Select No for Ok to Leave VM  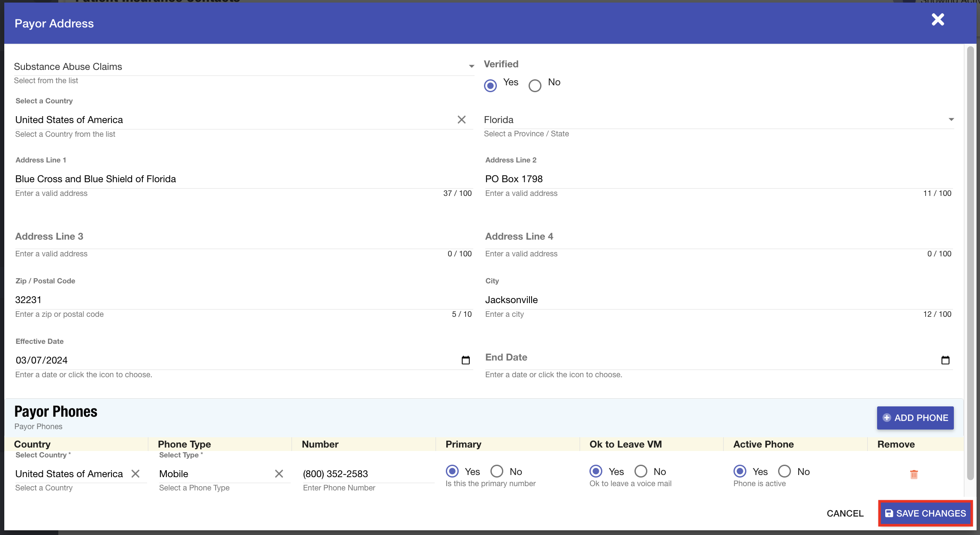[641, 472]
